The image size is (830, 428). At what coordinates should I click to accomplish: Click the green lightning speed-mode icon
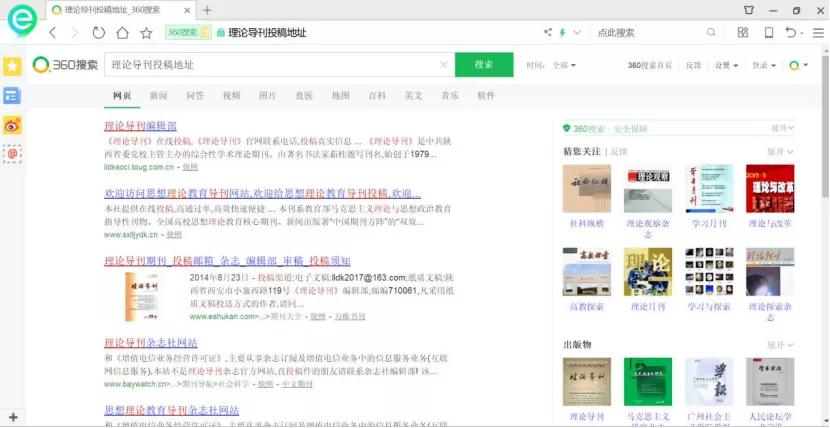[x=563, y=33]
